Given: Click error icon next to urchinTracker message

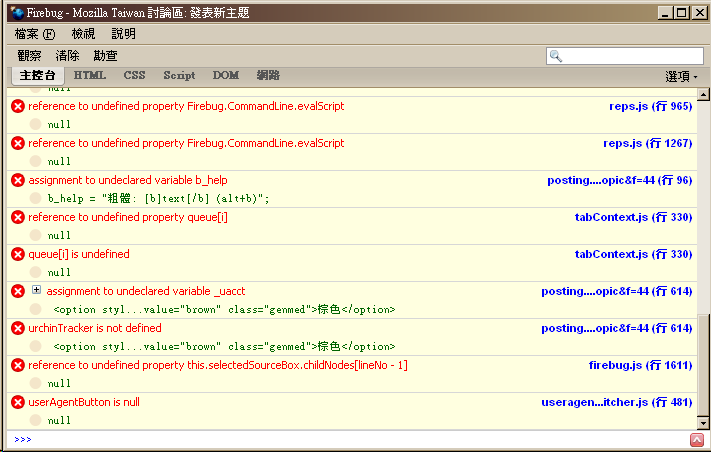Looking at the screenshot, I should [18, 328].
